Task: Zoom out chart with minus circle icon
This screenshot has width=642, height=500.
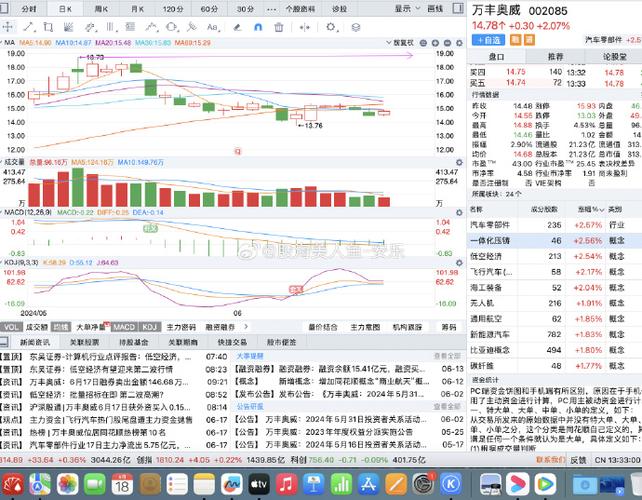Action: point(447,43)
